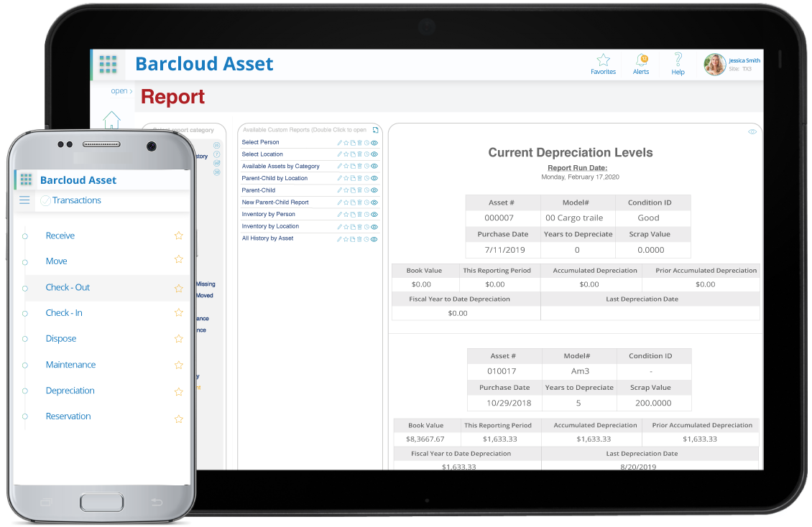Image resolution: width=812 pixels, height=527 pixels.
Task: Delete the Select Person report
Action: click(359, 143)
